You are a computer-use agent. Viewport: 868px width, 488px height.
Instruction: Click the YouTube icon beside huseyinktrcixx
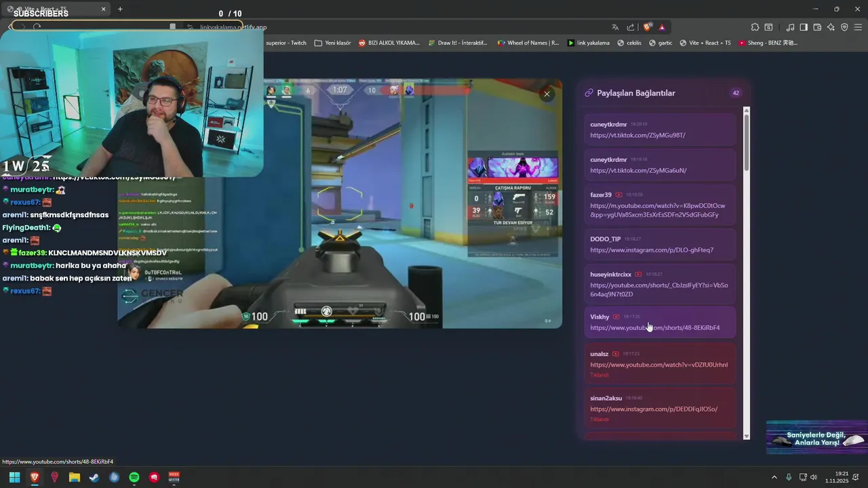639,274
